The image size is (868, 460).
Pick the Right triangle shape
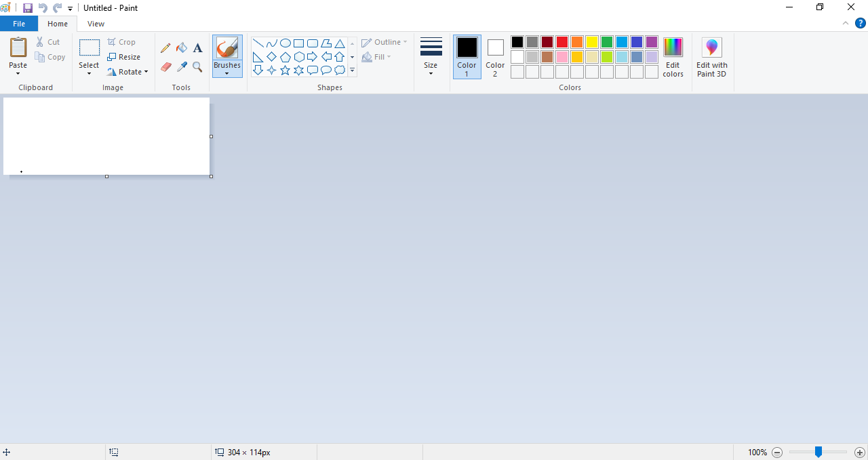[x=258, y=57]
